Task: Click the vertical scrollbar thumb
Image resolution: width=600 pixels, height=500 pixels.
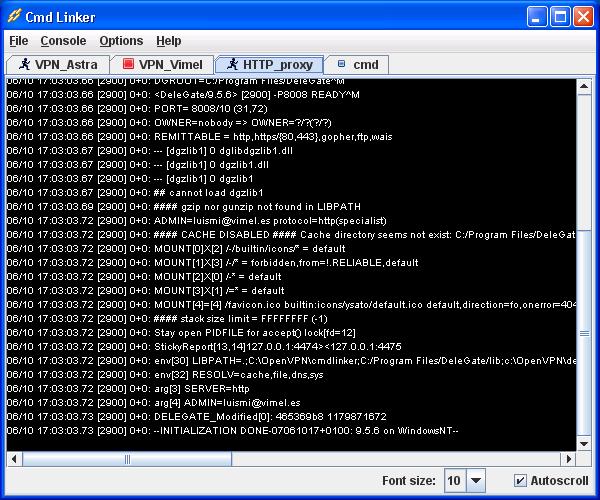Action: coord(584,333)
